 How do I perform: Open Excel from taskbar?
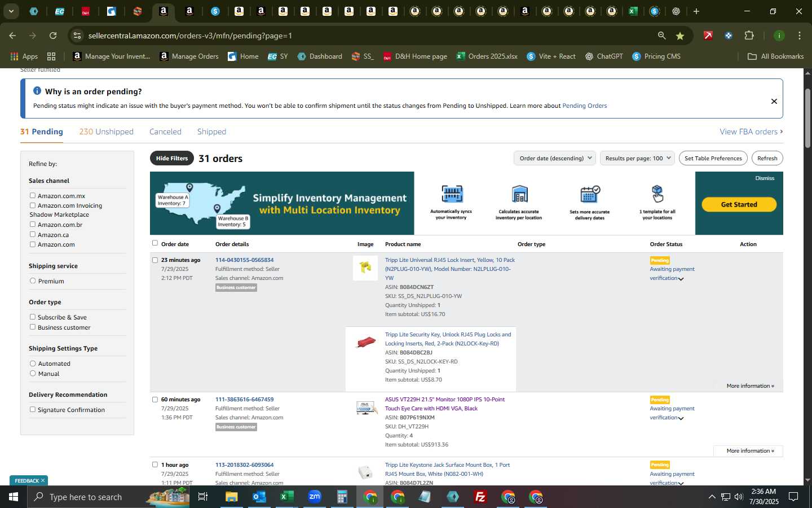287,497
